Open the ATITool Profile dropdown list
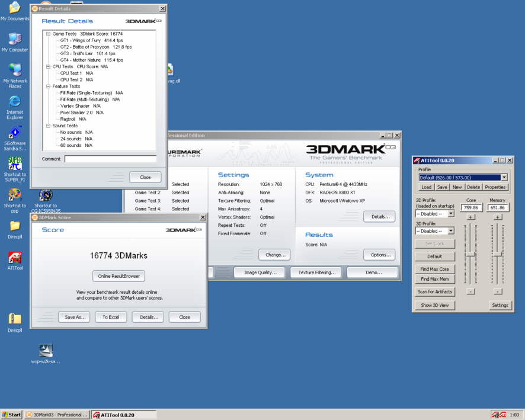 coord(504,177)
